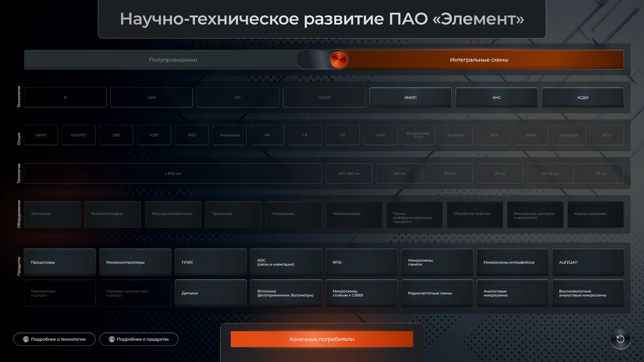The image size is (644, 362).
Task: Select the БиКМОП option
Action: pos(456,135)
